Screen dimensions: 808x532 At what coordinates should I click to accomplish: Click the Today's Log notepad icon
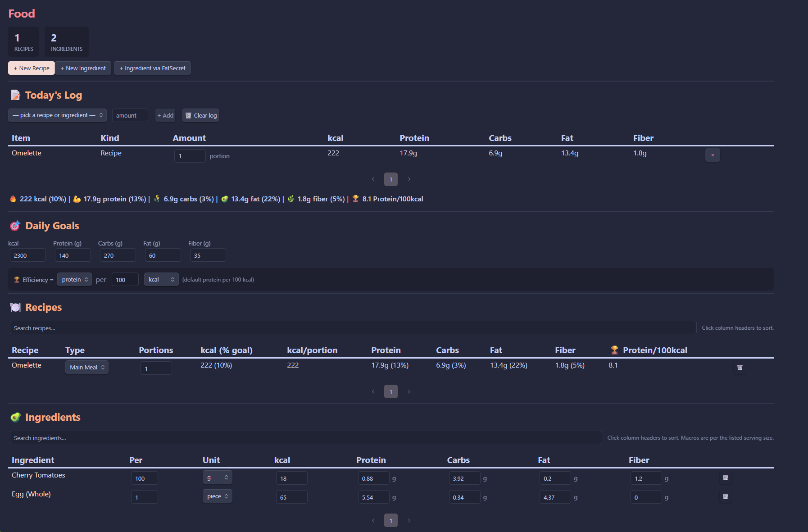click(15, 95)
